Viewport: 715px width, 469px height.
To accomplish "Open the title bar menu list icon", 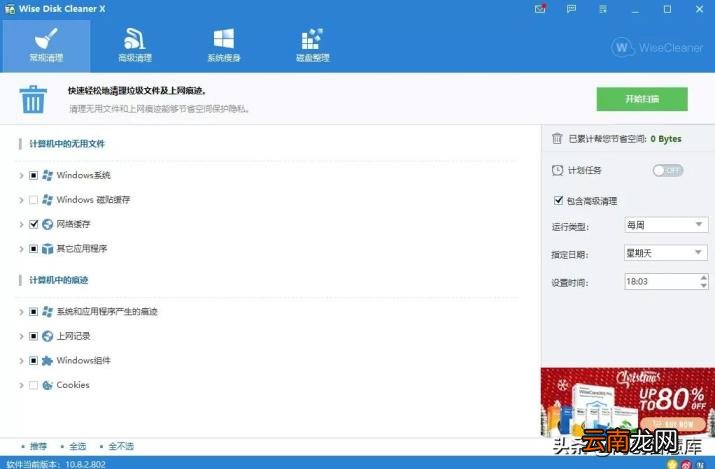I will click(603, 9).
